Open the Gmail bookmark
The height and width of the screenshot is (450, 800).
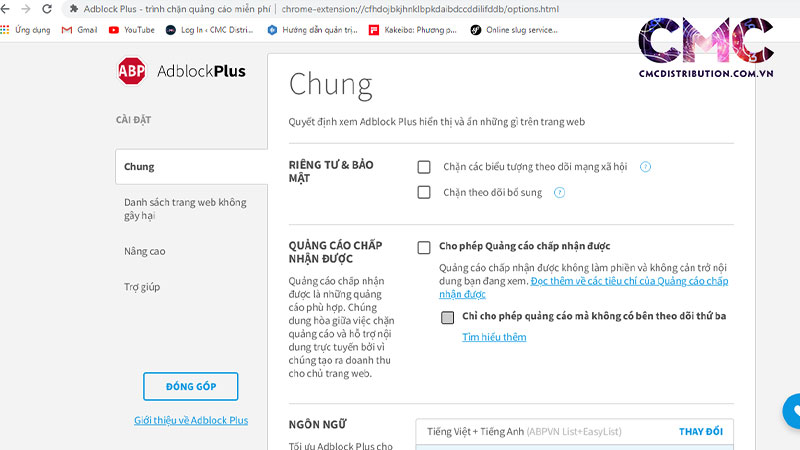click(x=79, y=30)
